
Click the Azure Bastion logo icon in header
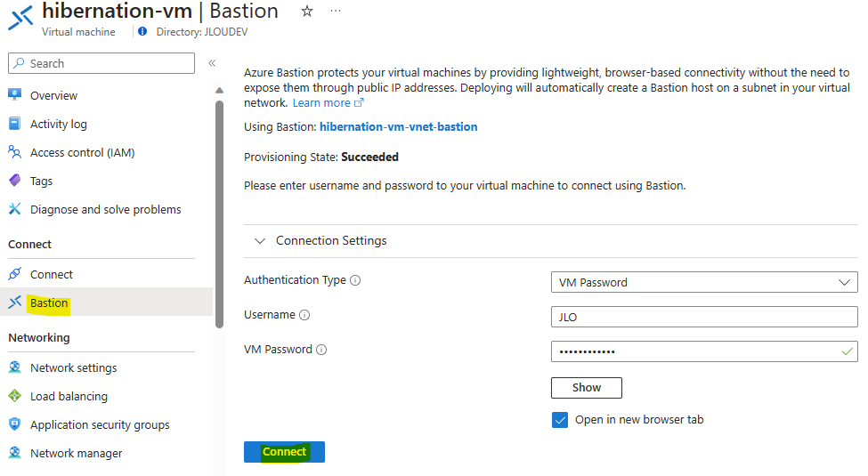click(x=20, y=19)
